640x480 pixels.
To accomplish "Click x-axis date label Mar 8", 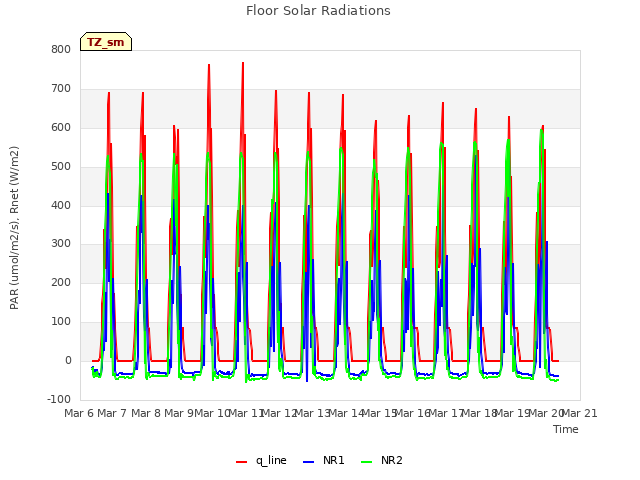I will coord(146,413).
